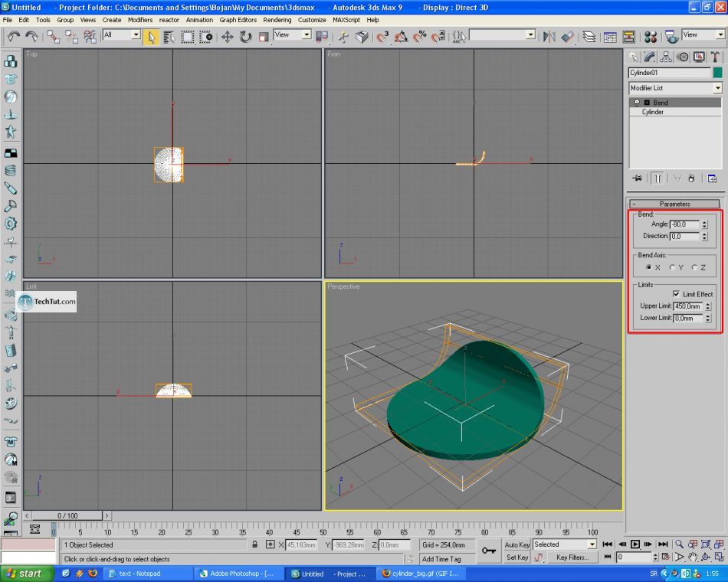Open the Rendering menu

(277, 20)
